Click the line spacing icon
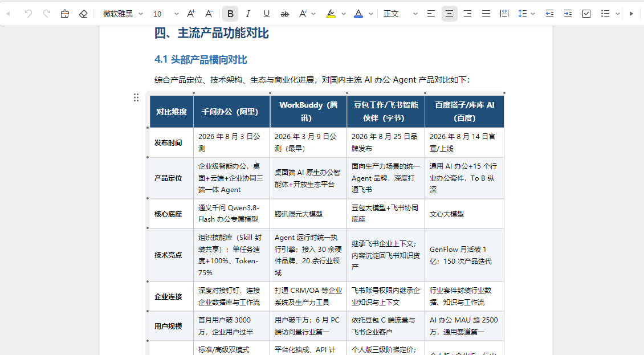 pyautogui.click(x=522, y=14)
